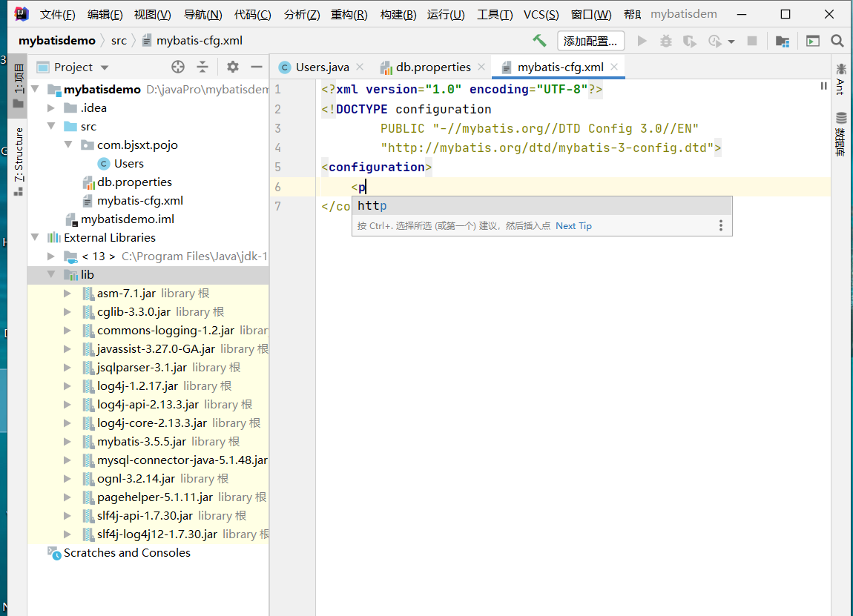Click the Run play icon in toolbar

click(x=642, y=41)
